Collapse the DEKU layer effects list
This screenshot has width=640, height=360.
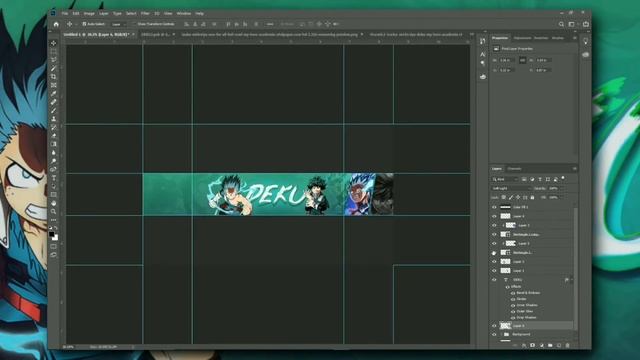point(571,280)
